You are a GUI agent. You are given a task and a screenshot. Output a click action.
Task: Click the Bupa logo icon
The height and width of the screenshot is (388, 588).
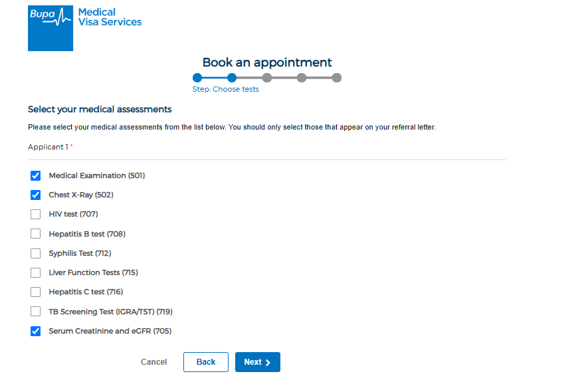(x=50, y=28)
